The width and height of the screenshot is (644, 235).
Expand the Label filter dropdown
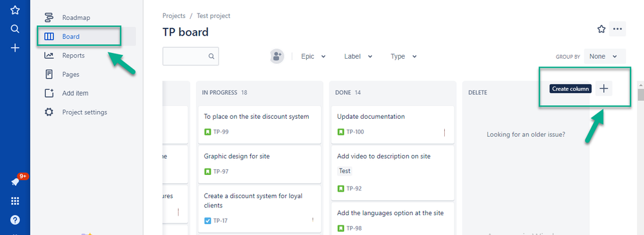(358, 56)
